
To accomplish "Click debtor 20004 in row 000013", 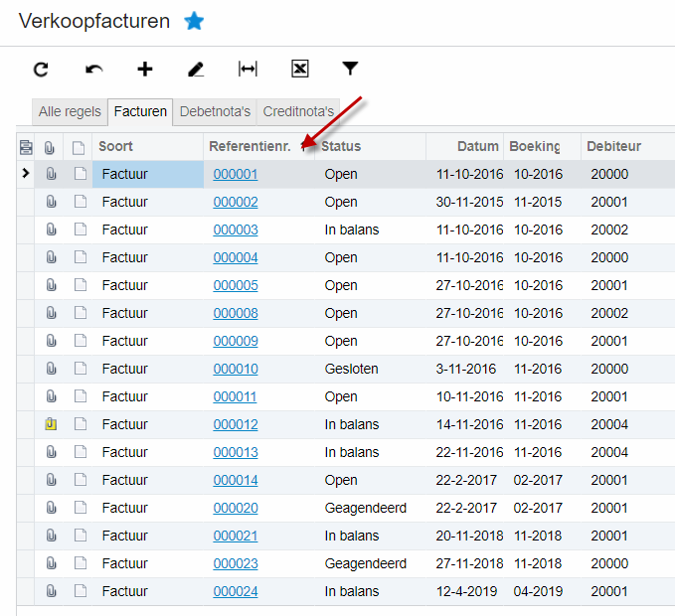I will [x=609, y=452].
